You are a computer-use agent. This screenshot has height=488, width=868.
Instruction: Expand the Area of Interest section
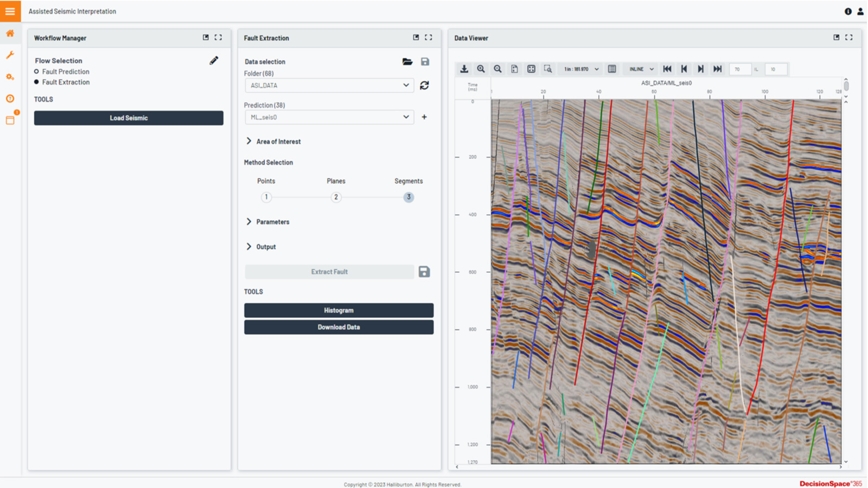pyautogui.click(x=273, y=142)
